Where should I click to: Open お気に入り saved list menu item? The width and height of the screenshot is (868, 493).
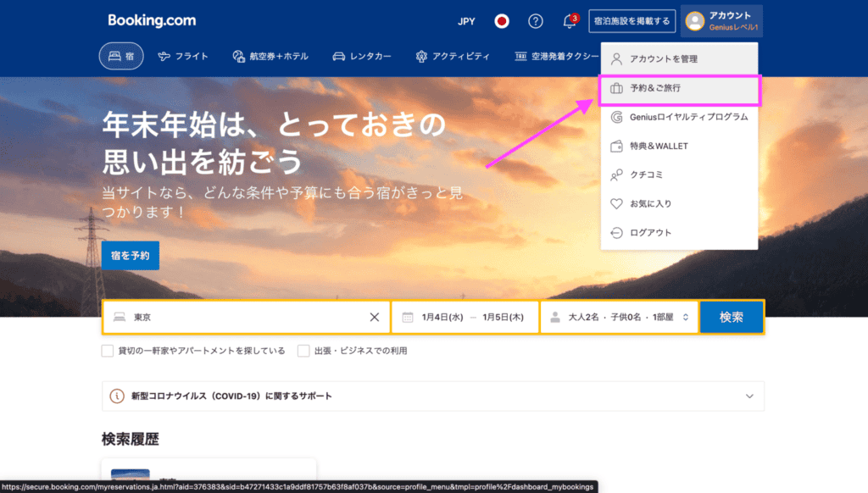coord(650,204)
